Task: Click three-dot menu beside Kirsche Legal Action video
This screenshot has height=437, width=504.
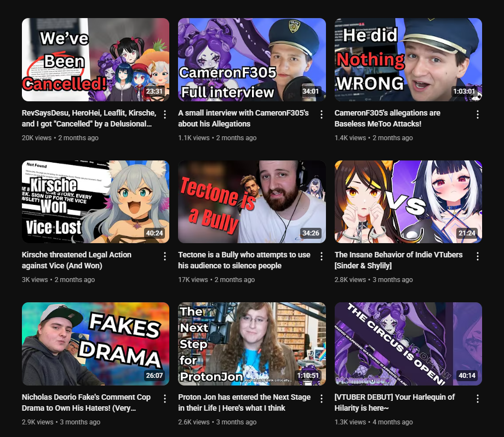Action: coord(164,256)
